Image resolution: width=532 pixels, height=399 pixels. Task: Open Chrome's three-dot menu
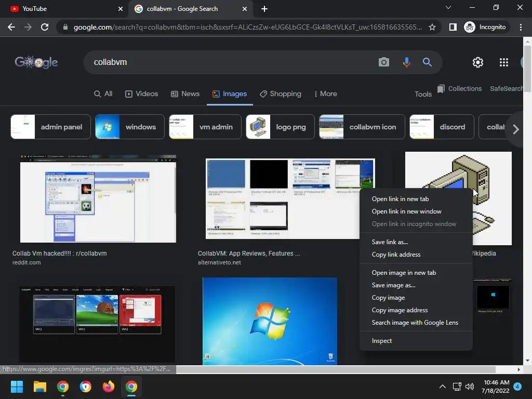[521, 27]
